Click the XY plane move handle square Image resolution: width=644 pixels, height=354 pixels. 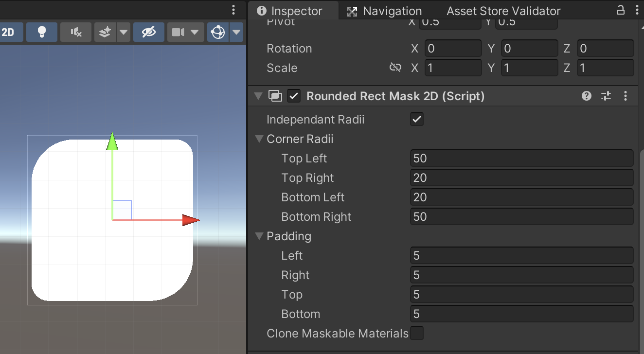pos(122,210)
